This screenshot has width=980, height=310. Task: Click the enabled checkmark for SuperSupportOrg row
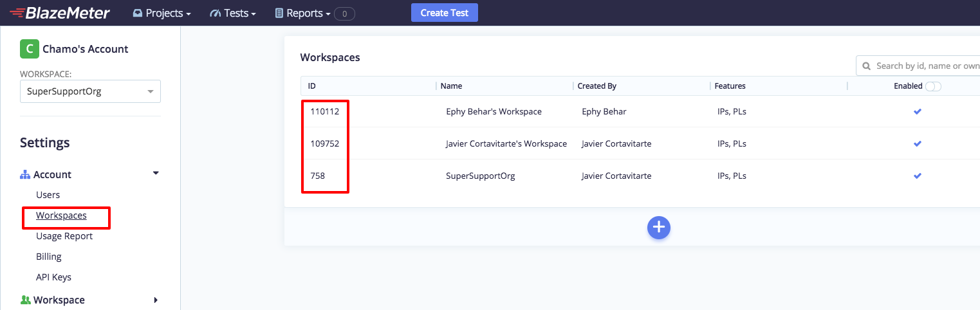pyautogui.click(x=918, y=176)
